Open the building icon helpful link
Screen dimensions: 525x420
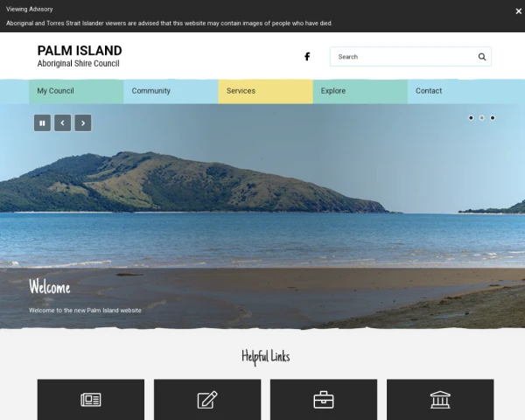pyautogui.click(x=440, y=400)
